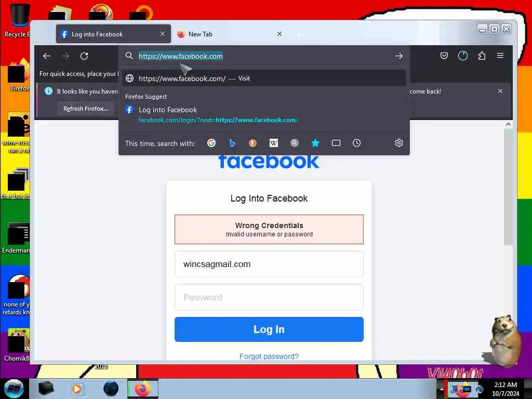Open the Windows Start button
The image size is (532, 399).
point(14,389)
